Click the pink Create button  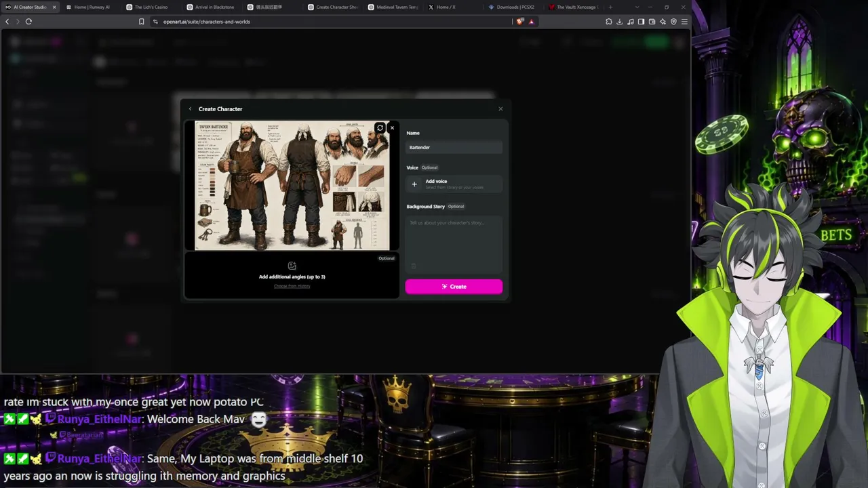pyautogui.click(x=454, y=287)
